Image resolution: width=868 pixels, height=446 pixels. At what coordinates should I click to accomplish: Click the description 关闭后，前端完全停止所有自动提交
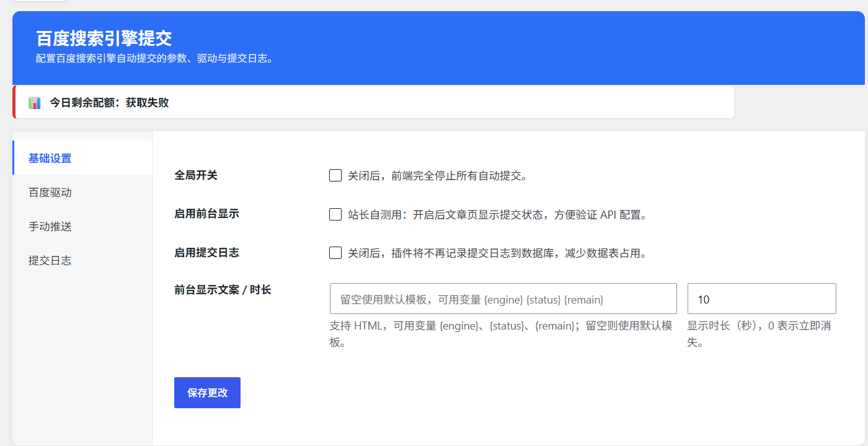pos(437,176)
